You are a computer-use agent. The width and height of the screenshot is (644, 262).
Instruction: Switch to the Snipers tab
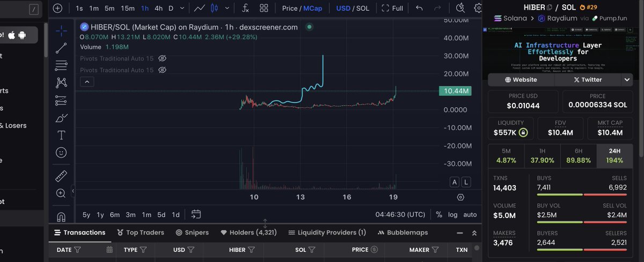193,233
